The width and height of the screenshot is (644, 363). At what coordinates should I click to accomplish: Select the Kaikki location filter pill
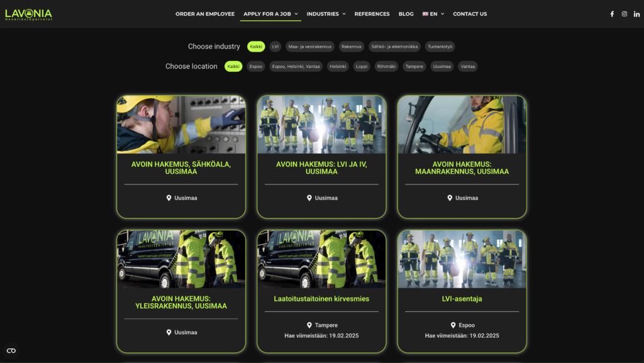coord(233,67)
